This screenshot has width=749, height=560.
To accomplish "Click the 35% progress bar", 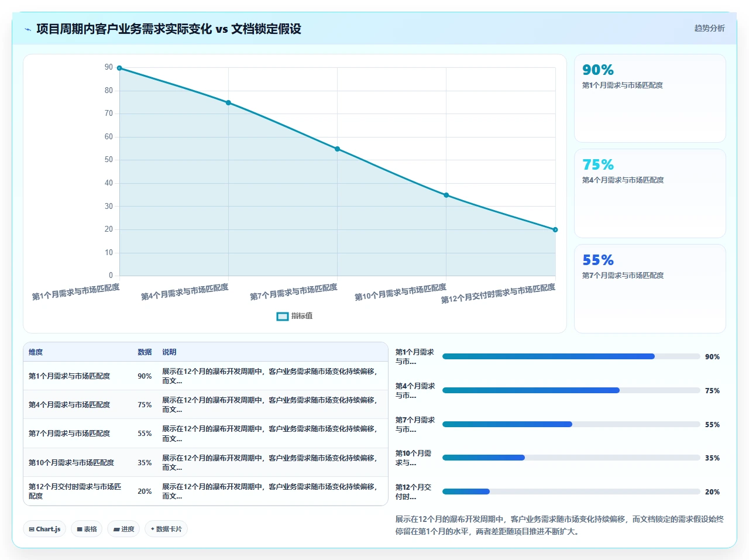I will tap(571, 458).
